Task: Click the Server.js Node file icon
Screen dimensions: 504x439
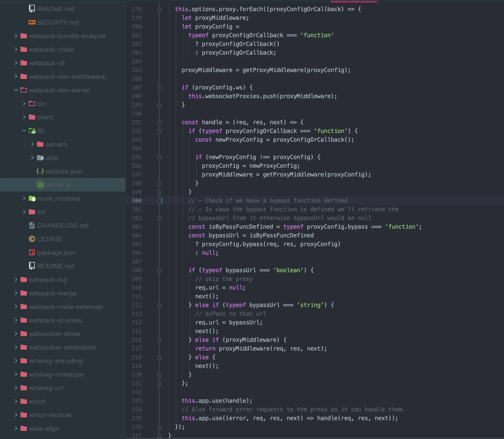Action: (x=40, y=185)
